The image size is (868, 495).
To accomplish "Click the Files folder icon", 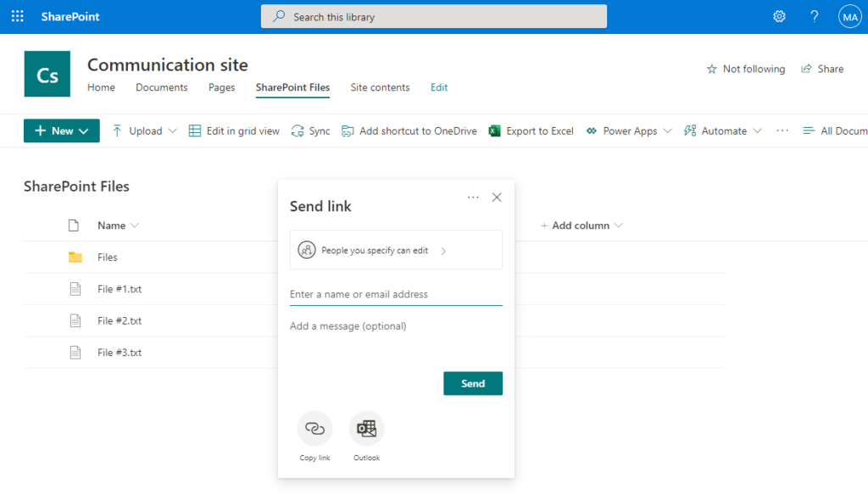I will click(75, 257).
